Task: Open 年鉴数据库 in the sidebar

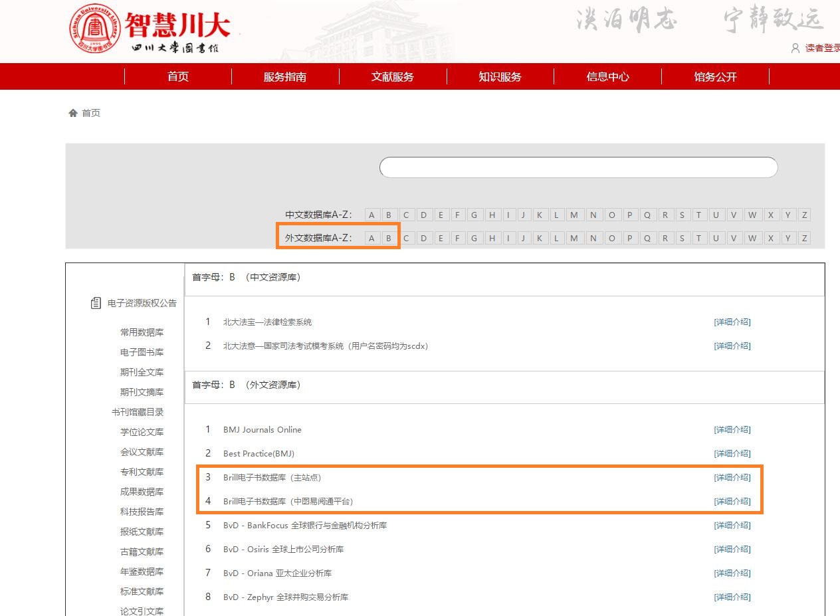Action: (142, 571)
